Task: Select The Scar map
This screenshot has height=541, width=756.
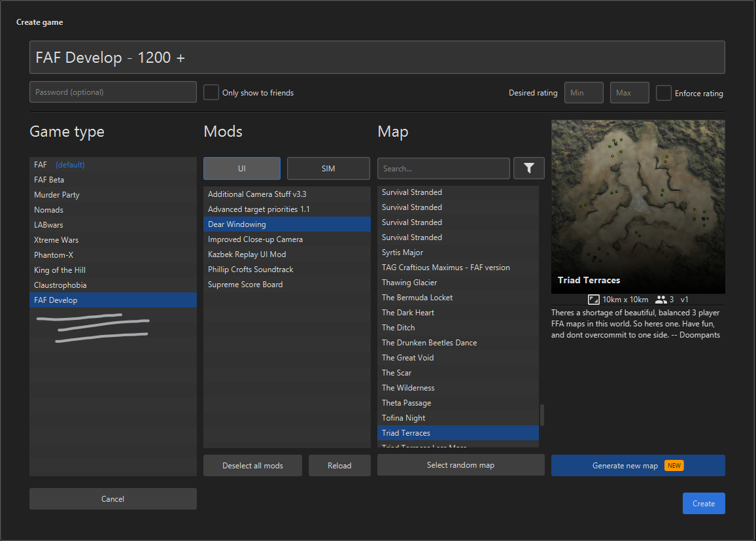Action: [458, 373]
